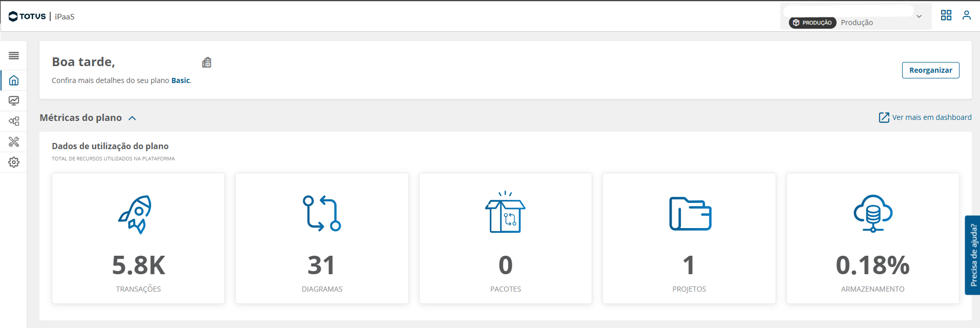This screenshot has height=328, width=980.
Task: Click the 0 packages value
Action: pyautogui.click(x=506, y=265)
